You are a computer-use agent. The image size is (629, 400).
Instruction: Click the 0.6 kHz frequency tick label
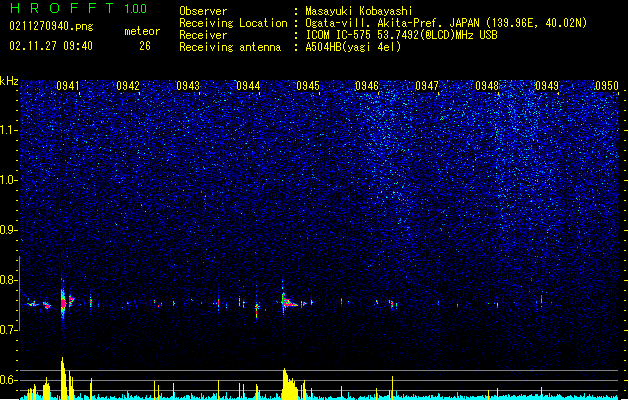[x=9, y=380]
